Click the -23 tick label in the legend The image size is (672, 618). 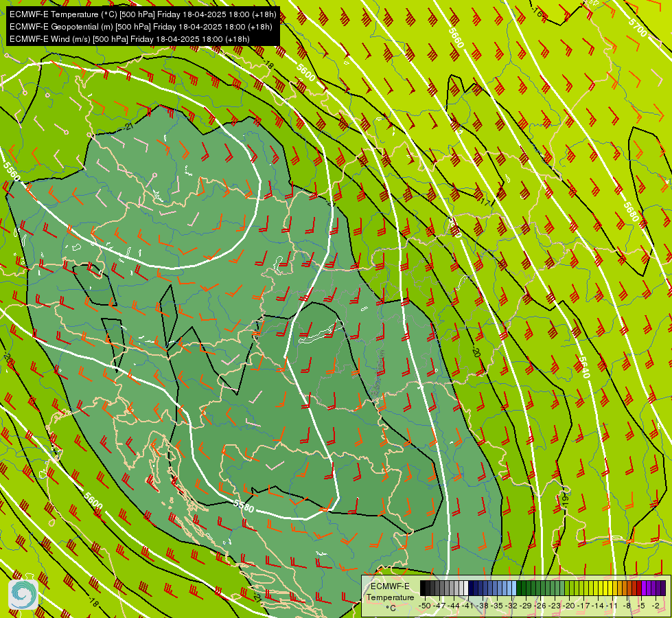point(555,606)
